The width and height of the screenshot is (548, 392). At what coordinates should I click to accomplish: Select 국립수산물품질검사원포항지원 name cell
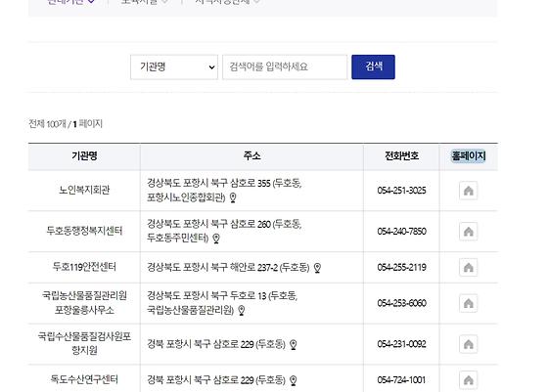pyautogui.click(x=84, y=344)
